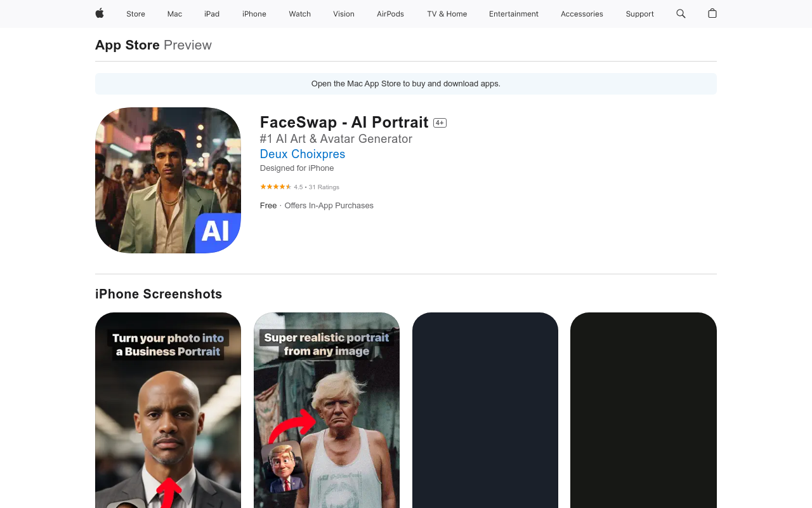Open the Support menu item
The image size is (812, 508).
tap(639, 14)
